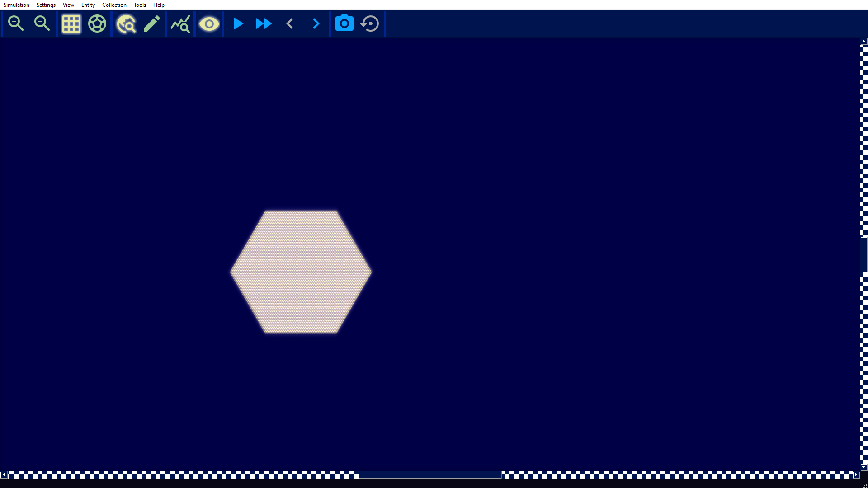This screenshot has height=488, width=868.
Task: Click the geodesic sphere view icon
Action: point(96,23)
